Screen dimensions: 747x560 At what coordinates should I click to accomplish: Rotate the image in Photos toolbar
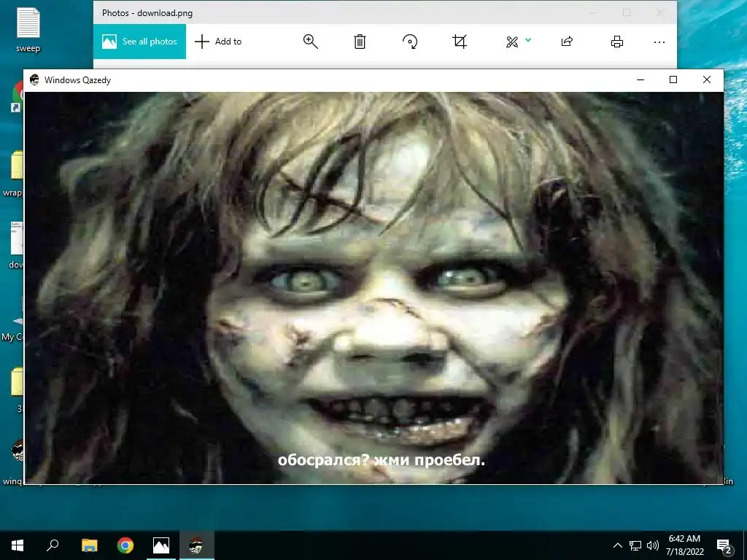click(410, 42)
